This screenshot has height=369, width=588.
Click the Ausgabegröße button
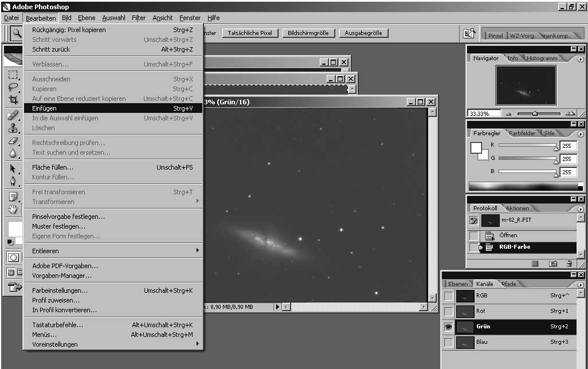[x=363, y=33]
